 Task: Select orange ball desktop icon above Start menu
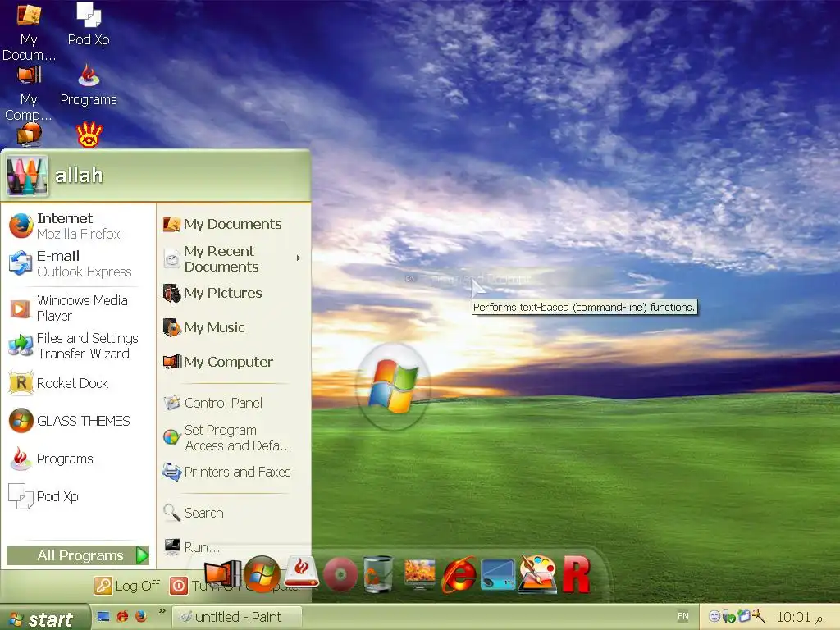(x=29, y=134)
